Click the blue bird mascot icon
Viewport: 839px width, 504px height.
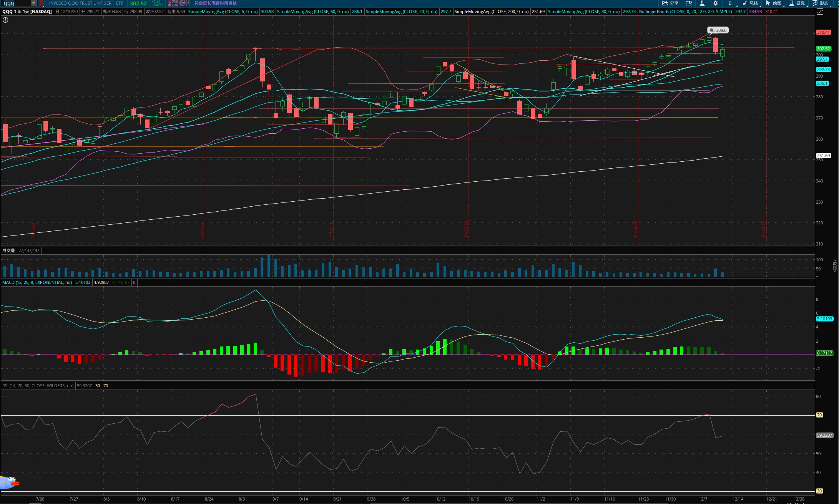coord(9,482)
